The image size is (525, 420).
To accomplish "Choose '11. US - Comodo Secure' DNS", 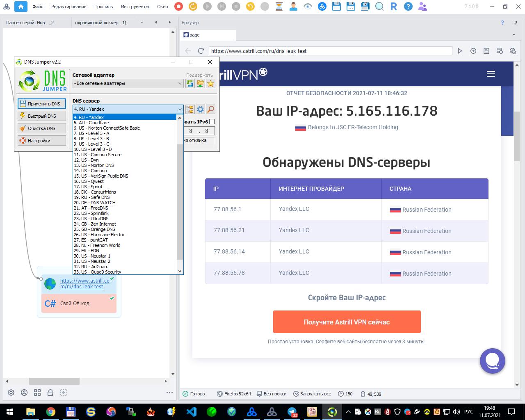I will [125, 155].
